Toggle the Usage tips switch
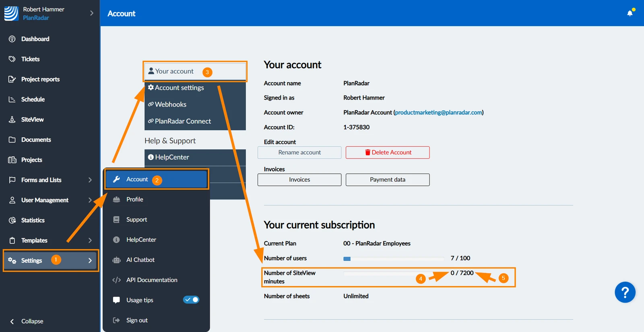644x332 pixels. click(191, 300)
